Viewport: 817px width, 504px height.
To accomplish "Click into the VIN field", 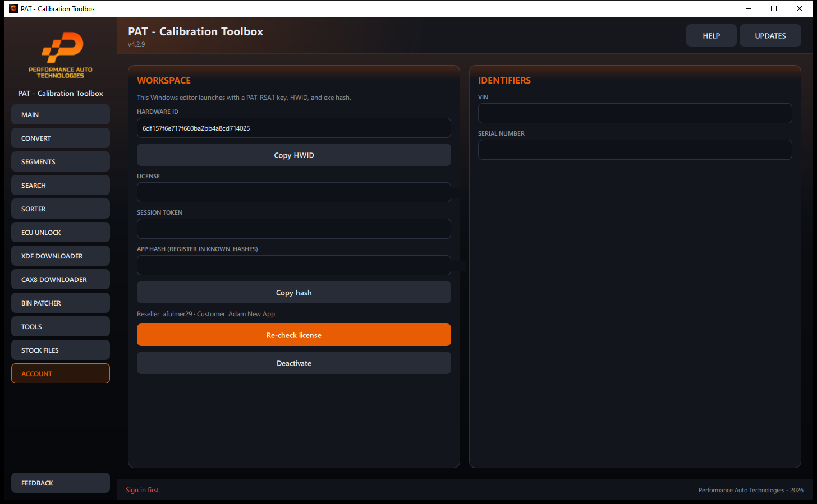I will coord(635,113).
